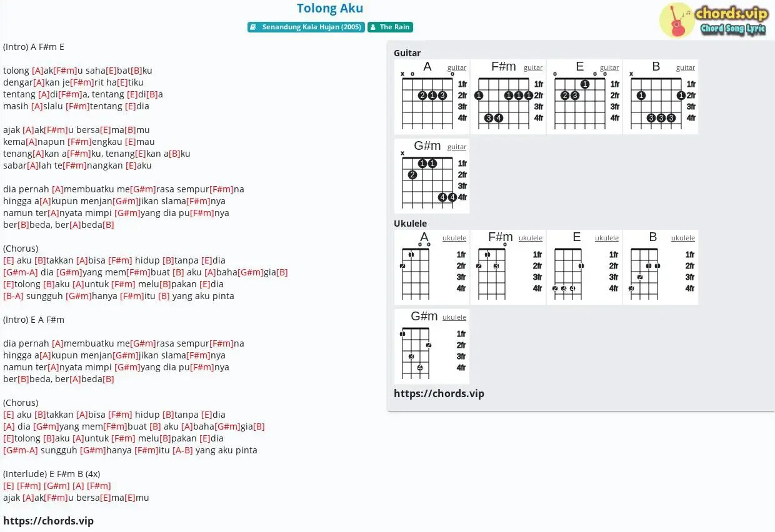Click the guitar B chord diagram
The width and height of the screenshot is (775, 532).
[661, 97]
